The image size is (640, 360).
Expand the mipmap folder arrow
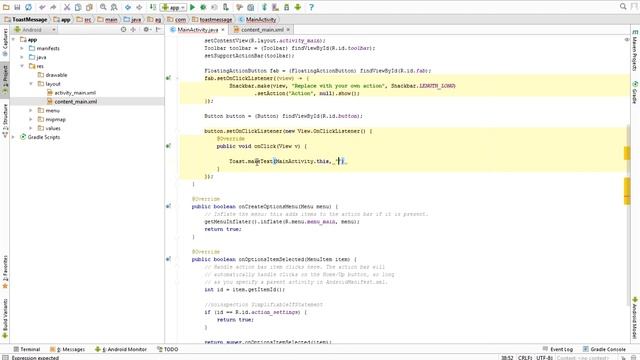point(31,119)
